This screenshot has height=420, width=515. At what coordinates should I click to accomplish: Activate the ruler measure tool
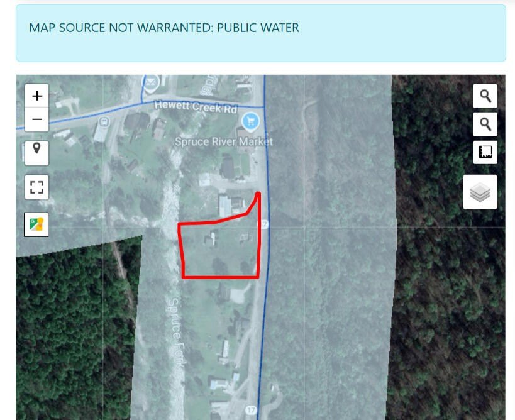(485, 152)
